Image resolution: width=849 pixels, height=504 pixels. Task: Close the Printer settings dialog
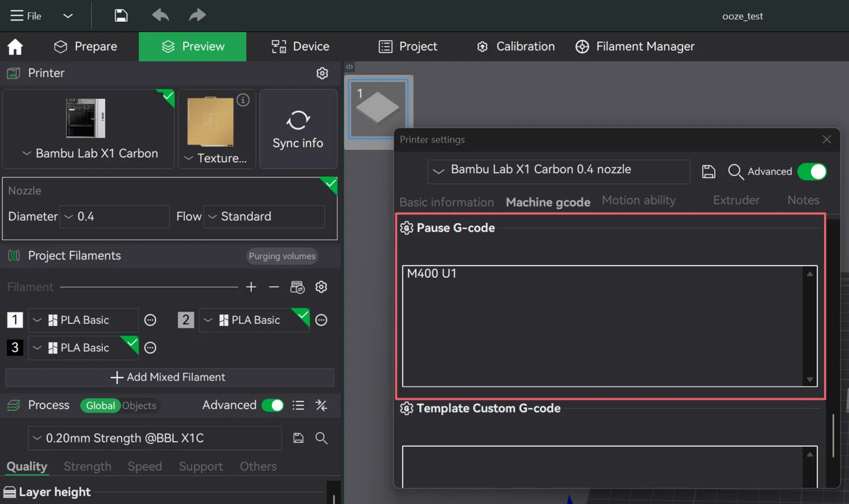coord(826,139)
